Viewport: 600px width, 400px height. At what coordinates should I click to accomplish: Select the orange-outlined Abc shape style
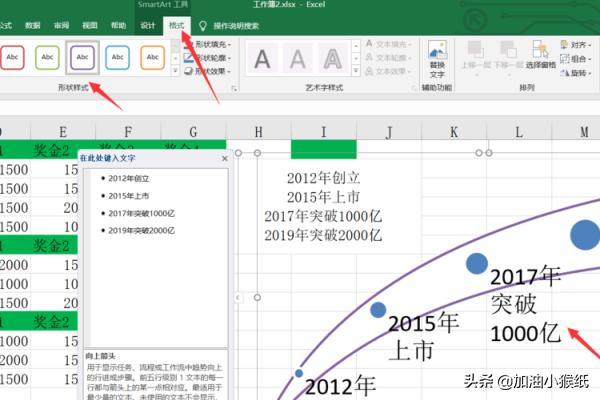(x=152, y=57)
